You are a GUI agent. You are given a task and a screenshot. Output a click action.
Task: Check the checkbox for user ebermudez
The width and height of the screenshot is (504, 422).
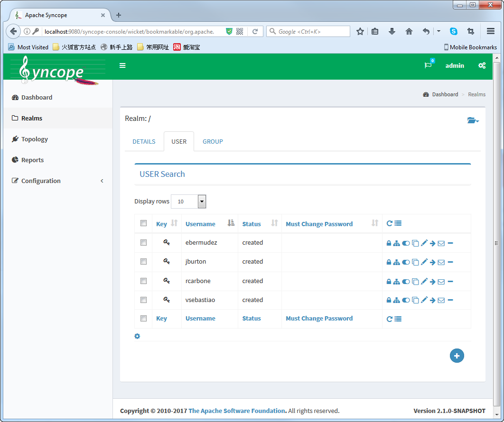(x=143, y=243)
